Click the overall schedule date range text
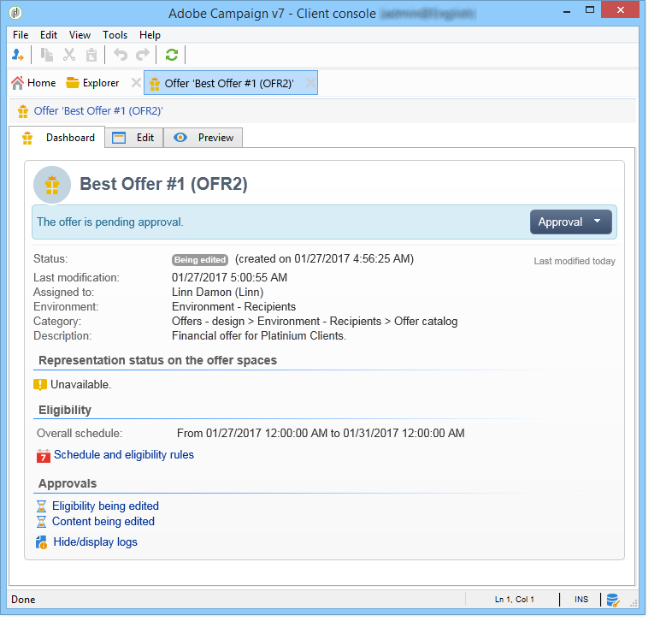This screenshot has width=672, height=639. pyautogui.click(x=321, y=434)
